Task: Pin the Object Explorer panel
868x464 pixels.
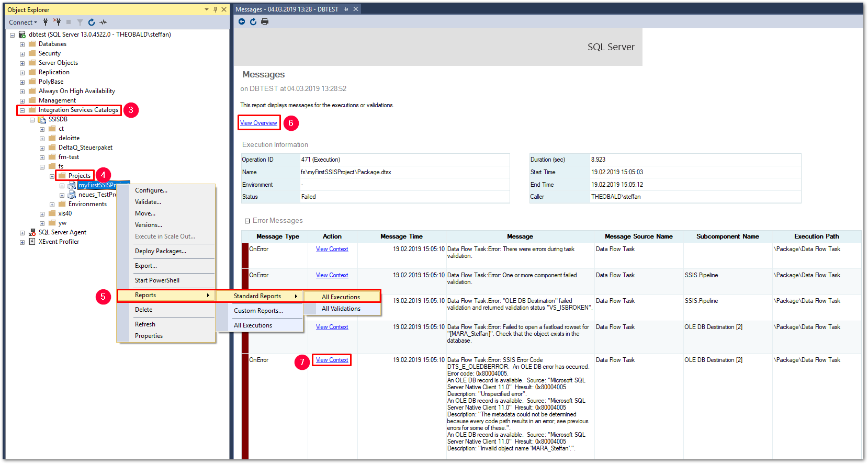Action: click(215, 9)
